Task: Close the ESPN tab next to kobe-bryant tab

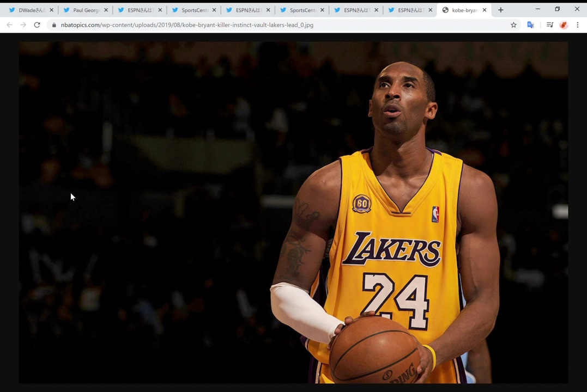Action: pos(431,10)
